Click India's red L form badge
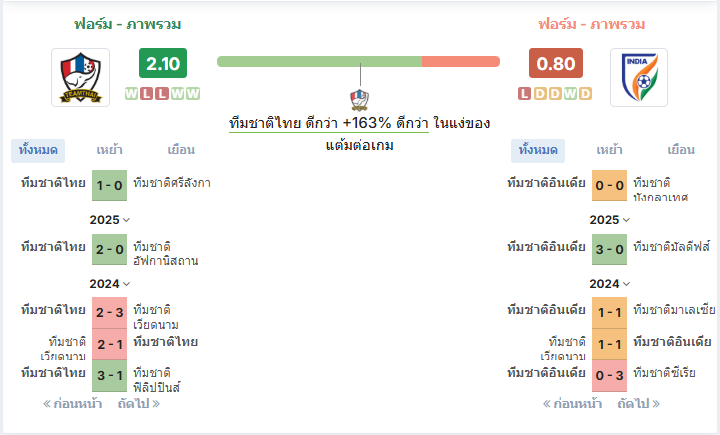Viewport: 720px width, 435px height. [524, 94]
